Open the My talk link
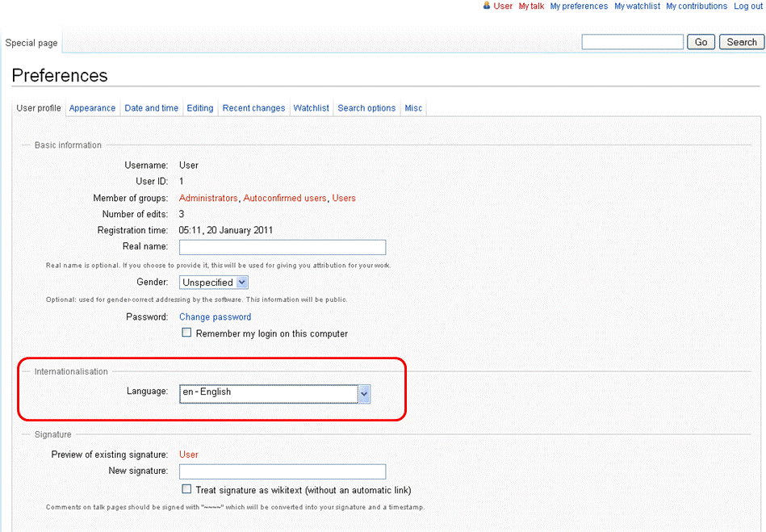 click(531, 6)
